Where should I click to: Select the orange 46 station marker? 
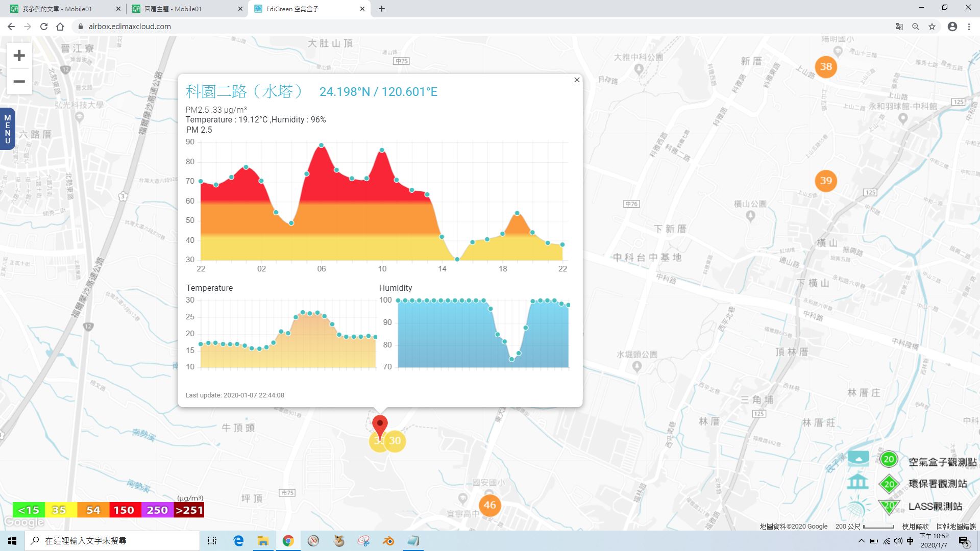pos(489,505)
